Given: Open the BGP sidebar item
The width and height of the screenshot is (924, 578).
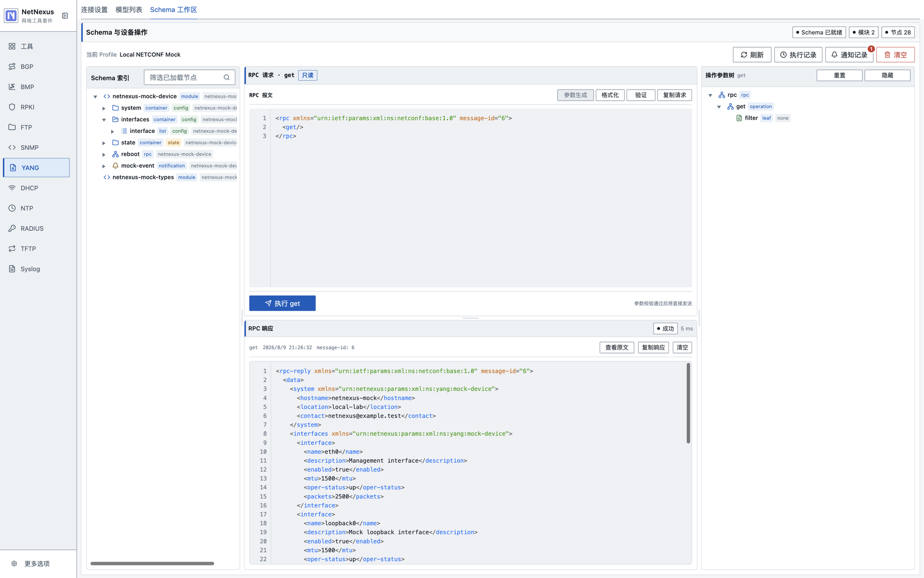Looking at the screenshot, I should pyautogui.click(x=36, y=66).
